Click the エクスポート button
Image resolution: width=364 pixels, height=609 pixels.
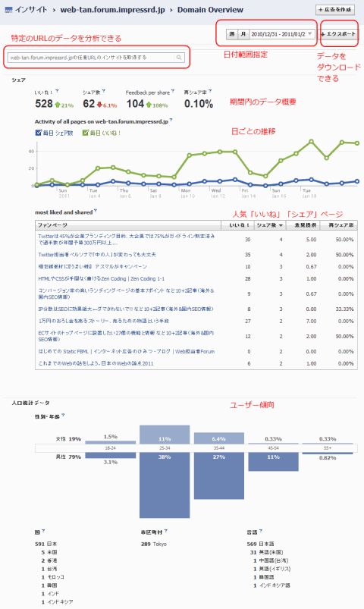[x=338, y=34]
